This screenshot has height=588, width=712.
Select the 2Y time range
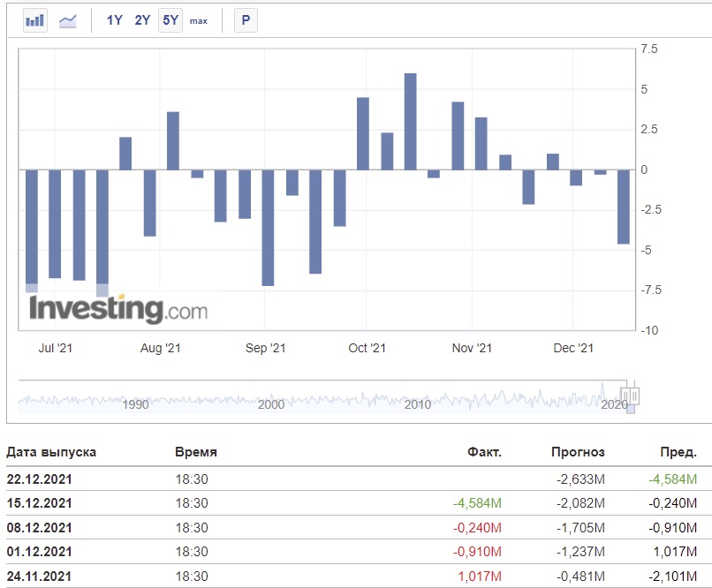click(142, 20)
